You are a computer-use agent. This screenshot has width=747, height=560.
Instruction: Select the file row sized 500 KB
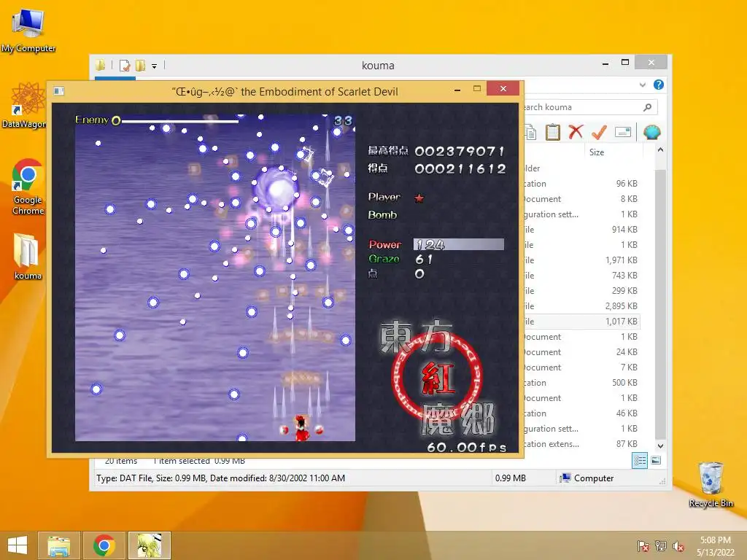pos(581,383)
